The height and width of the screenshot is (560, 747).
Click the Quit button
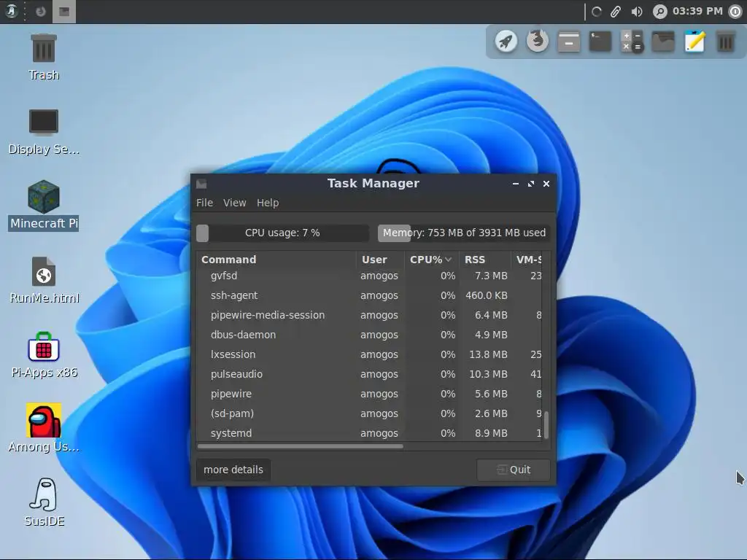(514, 470)
